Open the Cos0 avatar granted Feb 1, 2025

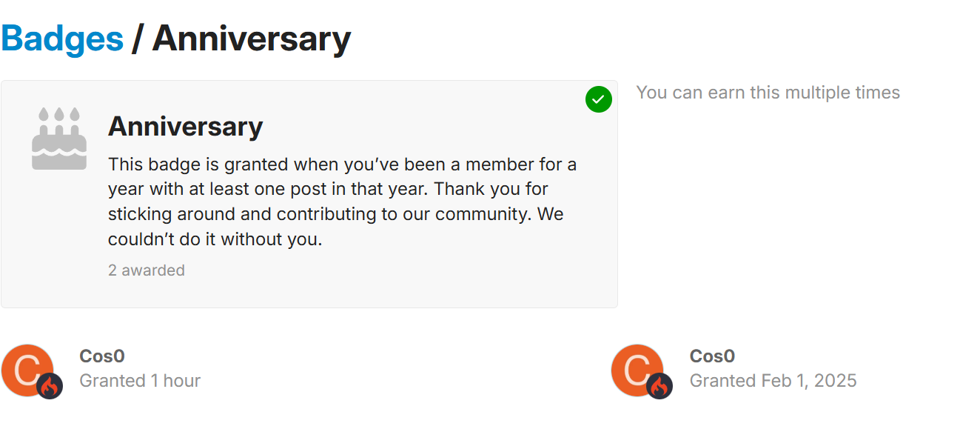pyautogui.click(x=637, y=370)
